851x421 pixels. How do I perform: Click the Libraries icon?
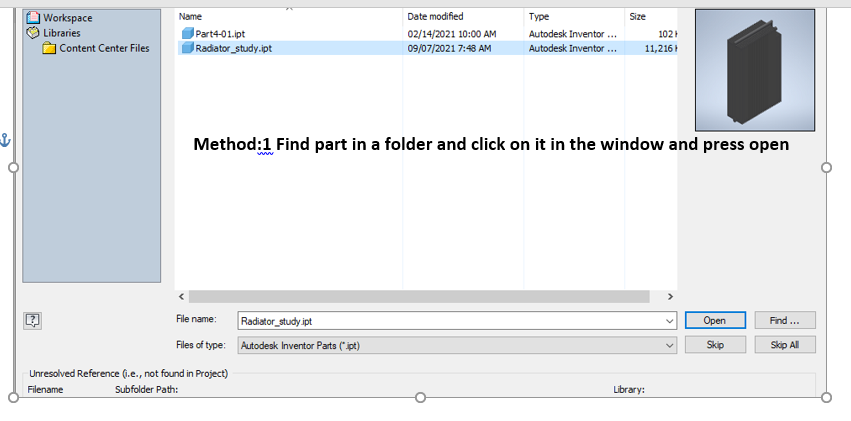33,33
